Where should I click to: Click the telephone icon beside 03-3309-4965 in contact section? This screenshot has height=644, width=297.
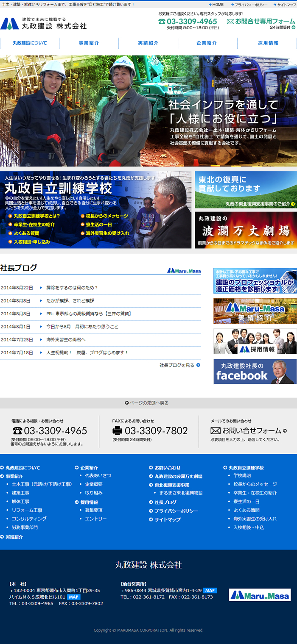17,431
